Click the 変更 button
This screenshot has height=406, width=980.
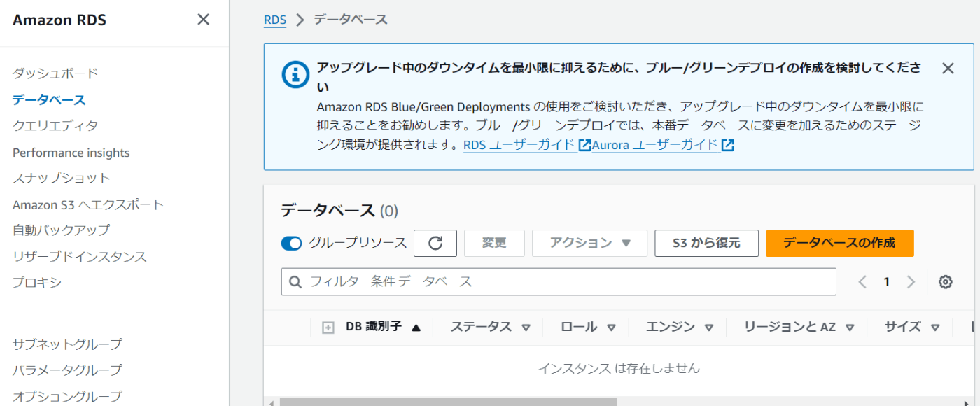494,243
